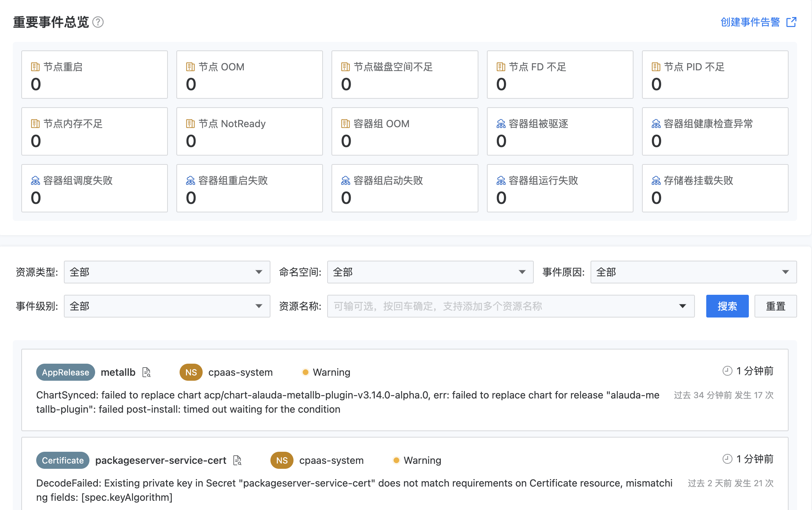Click the AppRelease tag on metallb event
The image size is (812, 510).
(65, 372)
